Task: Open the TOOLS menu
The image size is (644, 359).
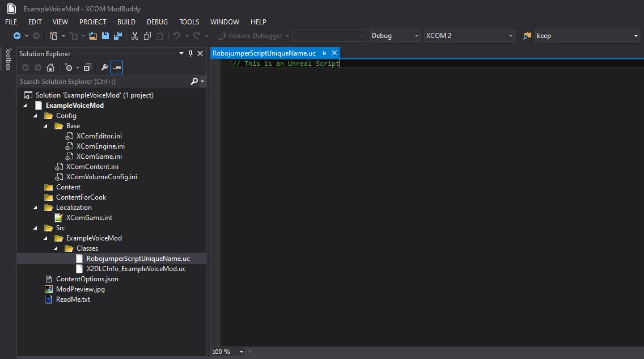Action: pyautogui.click(x=189, y=22)
